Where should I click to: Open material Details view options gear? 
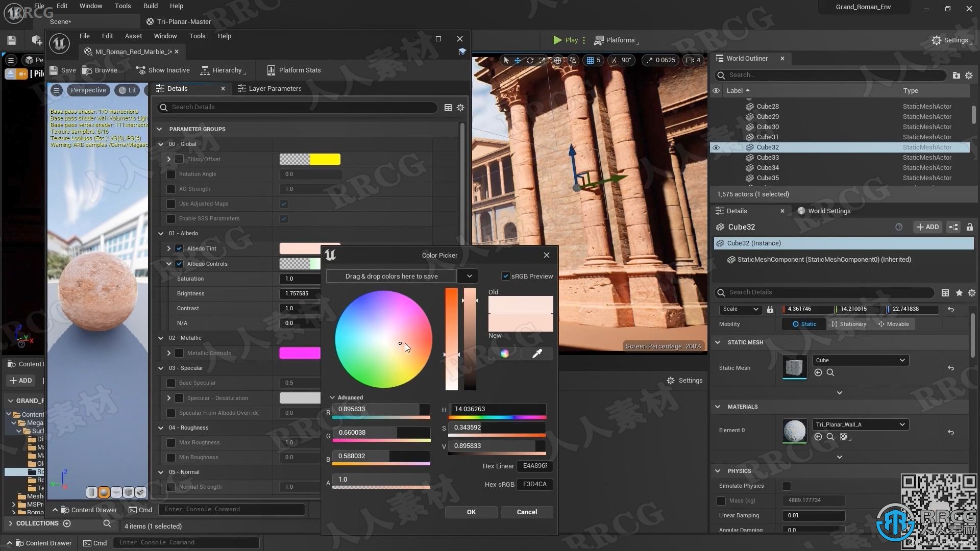[x=460, y=108]
